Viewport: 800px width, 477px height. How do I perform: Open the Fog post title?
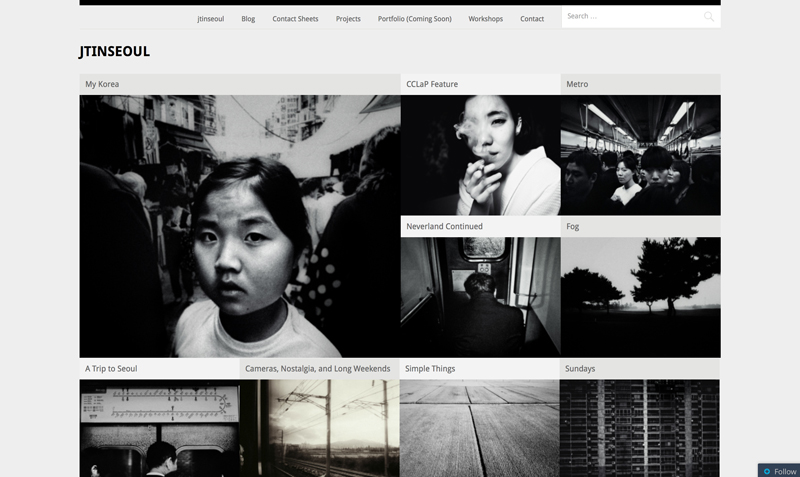tap(572, 227)
